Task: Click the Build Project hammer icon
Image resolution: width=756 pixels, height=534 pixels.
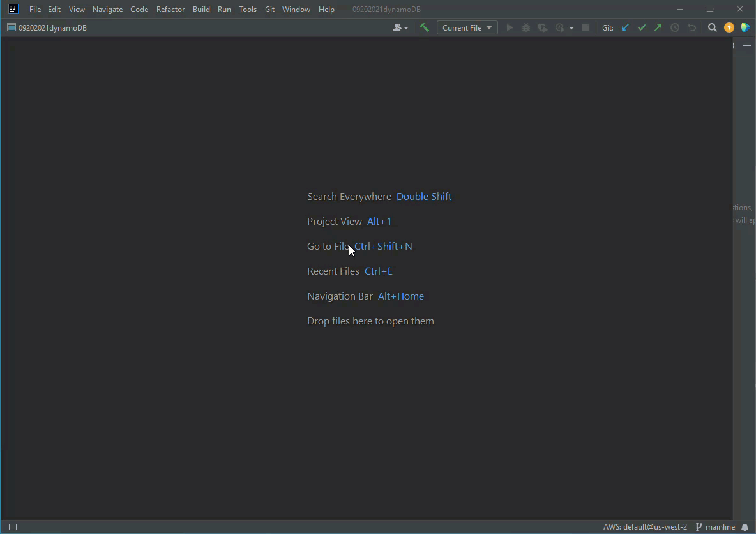Action: click(x=424, y=27)
